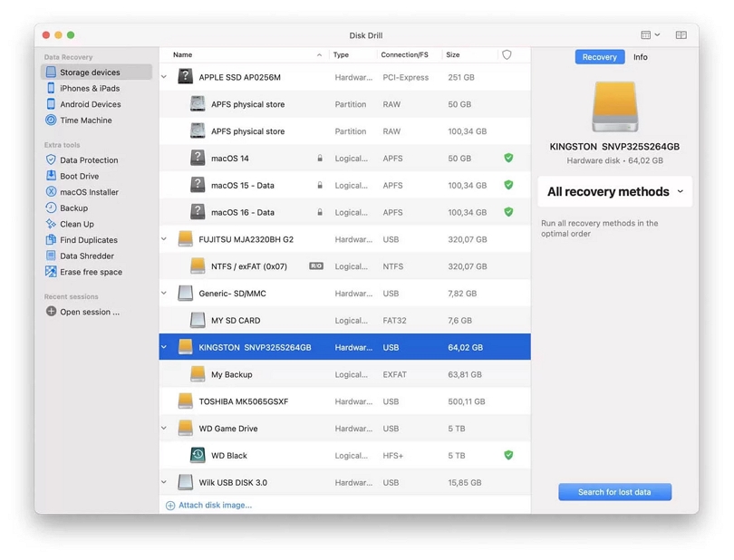Viewport: 734px width, 560px height.
Task: Toggle protection shield on WD Black
Action: [x=508, y=455]
